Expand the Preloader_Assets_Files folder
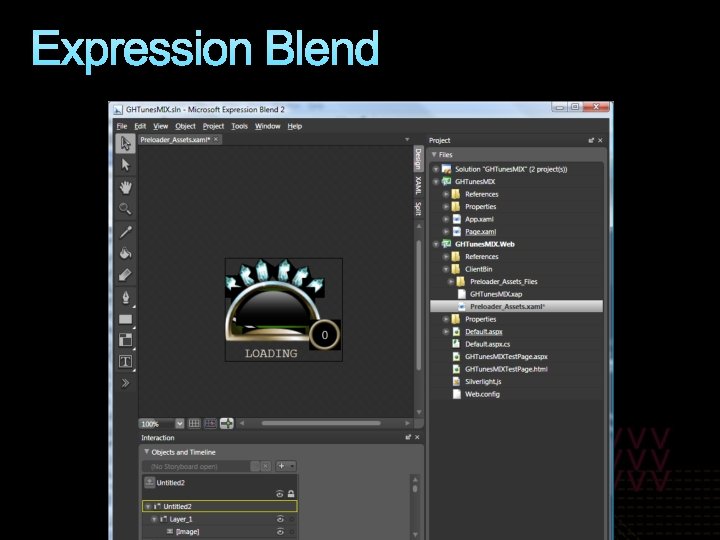Screen dimensions: 720x540 [450, 281]
